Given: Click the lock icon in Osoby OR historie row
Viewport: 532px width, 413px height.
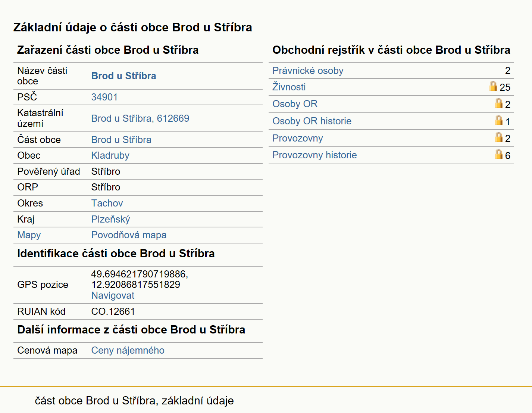Looking at the screenshot, I should click(x=499, y=120).
